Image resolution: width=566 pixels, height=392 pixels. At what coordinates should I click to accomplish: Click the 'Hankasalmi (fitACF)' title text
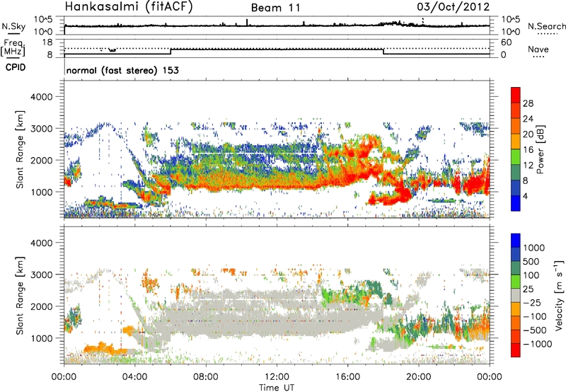[x=129, y=7]
